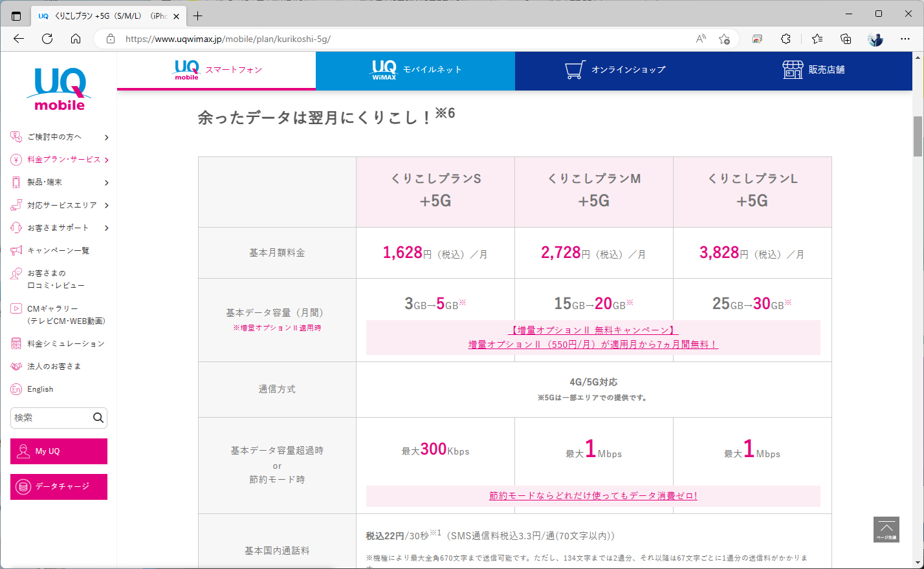Click the 2,728円 price cell
Screen dimensions: 924x569
[594, 253]
